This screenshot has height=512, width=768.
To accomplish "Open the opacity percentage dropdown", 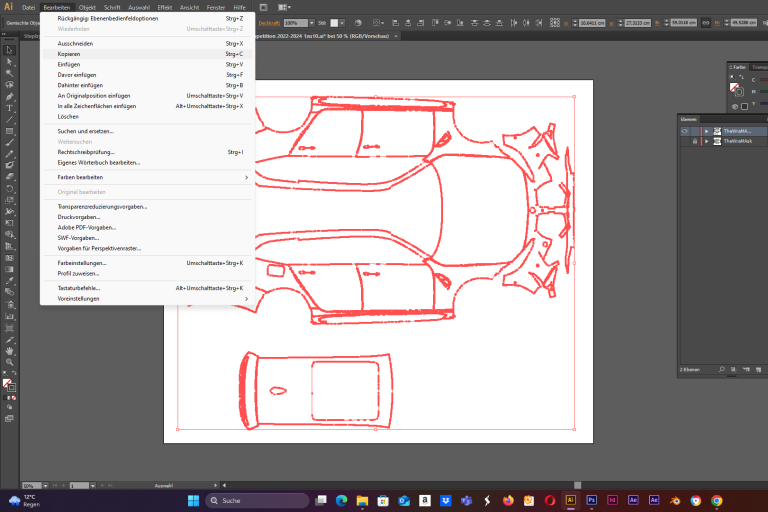I will 312,23.
